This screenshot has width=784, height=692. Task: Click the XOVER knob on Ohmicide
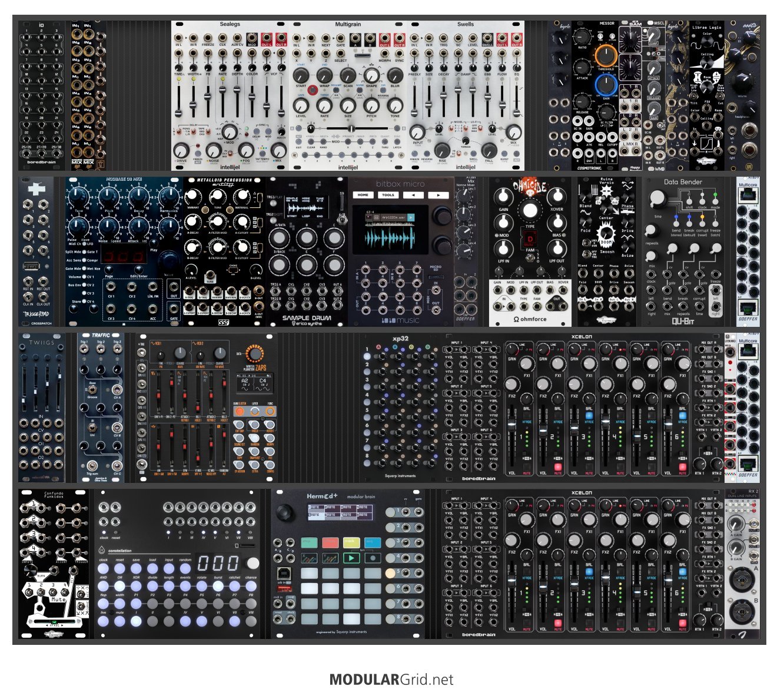557,197
